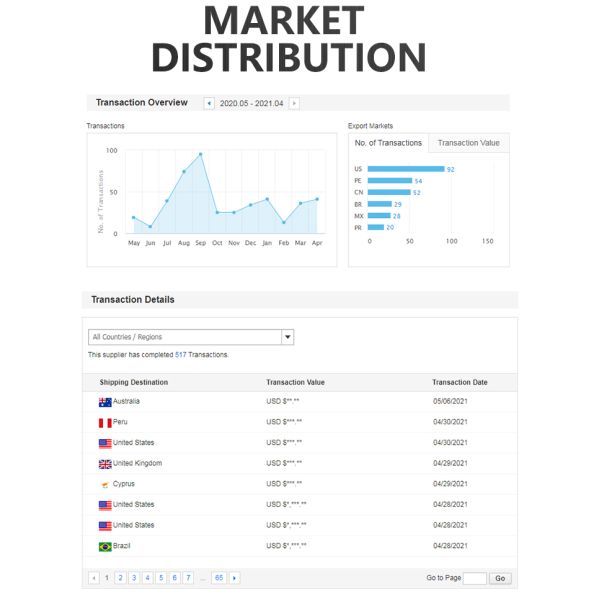
Task: Jump to page 65
Action: 218,578
